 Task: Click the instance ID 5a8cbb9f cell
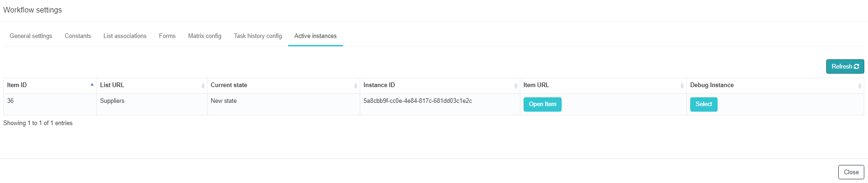[440, 104]
